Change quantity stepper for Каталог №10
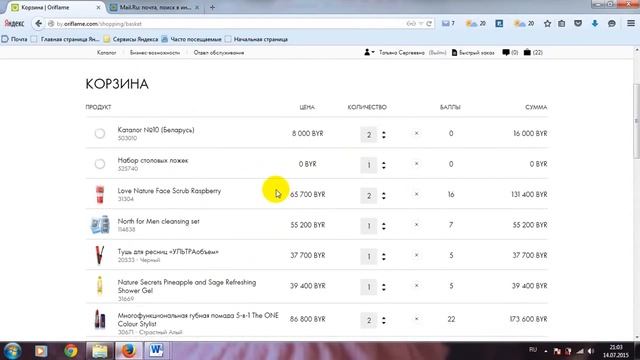 click(x=384, y=134)
